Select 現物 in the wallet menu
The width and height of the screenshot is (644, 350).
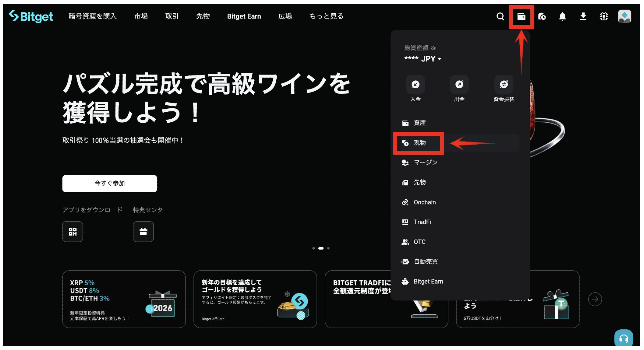tap(419, 143)
